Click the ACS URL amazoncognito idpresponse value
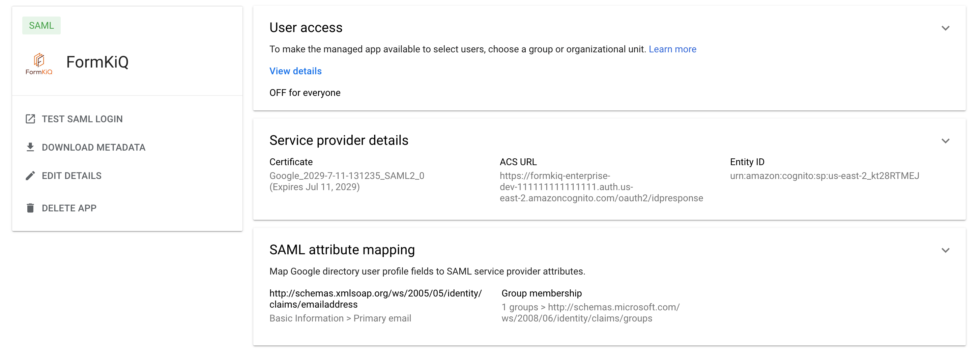980x364 pixels. [x=601, y=187]
